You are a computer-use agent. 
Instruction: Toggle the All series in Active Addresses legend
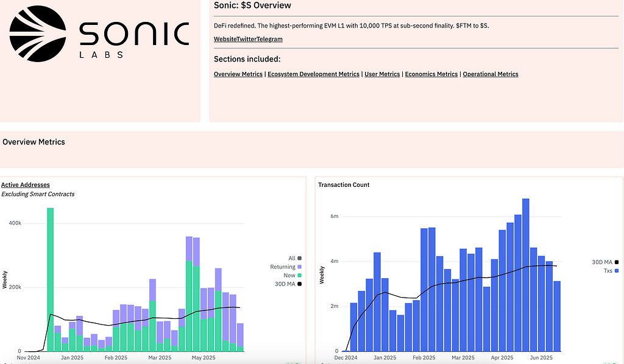[x=295, y=258]
